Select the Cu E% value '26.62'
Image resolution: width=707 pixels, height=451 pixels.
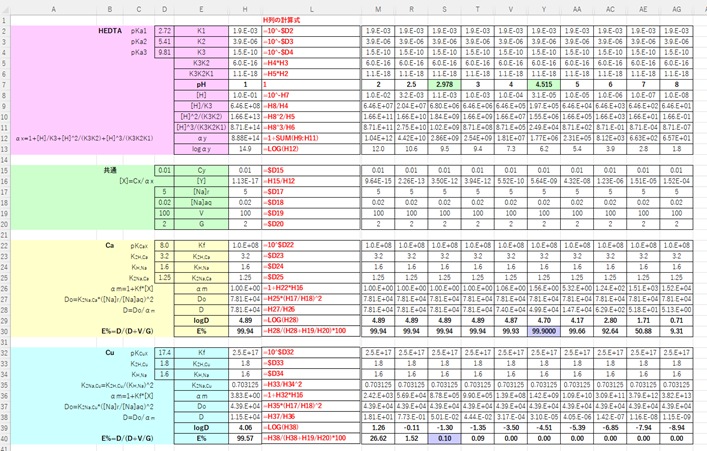(378, 438)
